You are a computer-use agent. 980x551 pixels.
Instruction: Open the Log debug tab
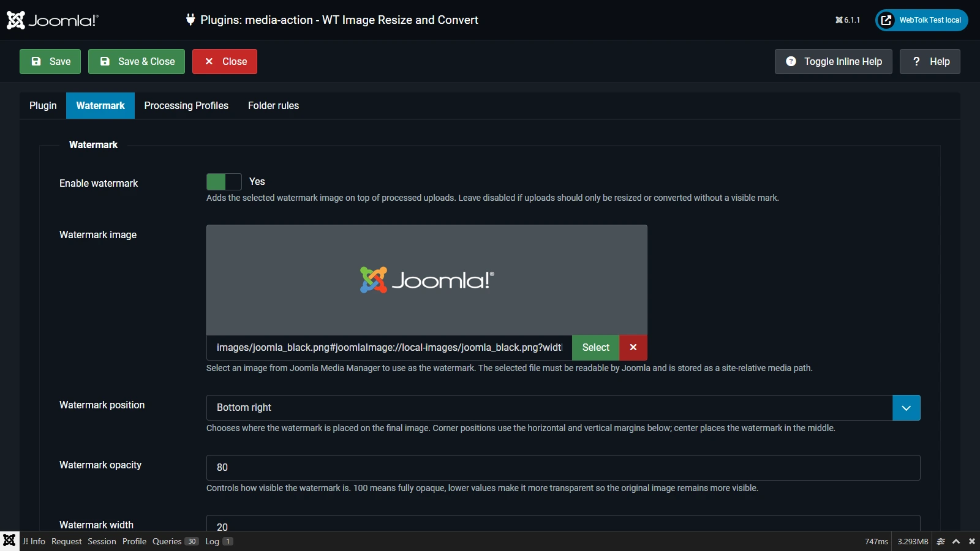click(x=219, y=541)
